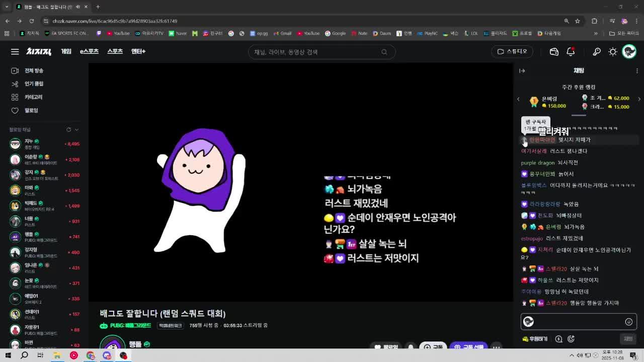
Task: Click the 후원하기 donate button
Action: click(x=534, y=339)
